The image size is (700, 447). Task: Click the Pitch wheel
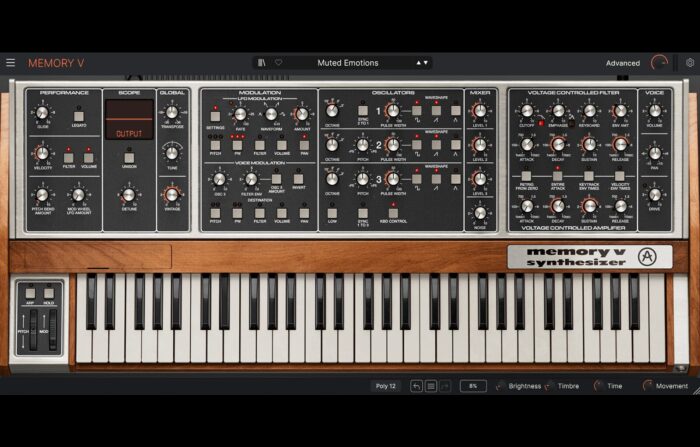pos(33,330)
